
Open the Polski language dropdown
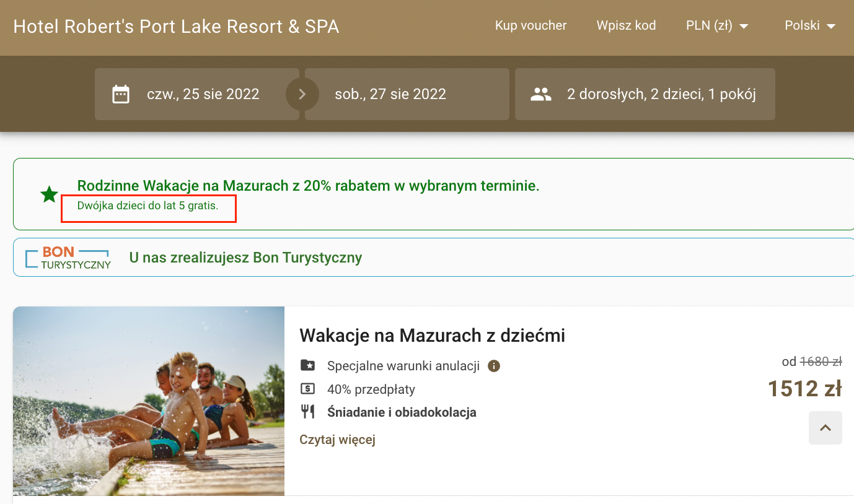(x=810, y=25)
